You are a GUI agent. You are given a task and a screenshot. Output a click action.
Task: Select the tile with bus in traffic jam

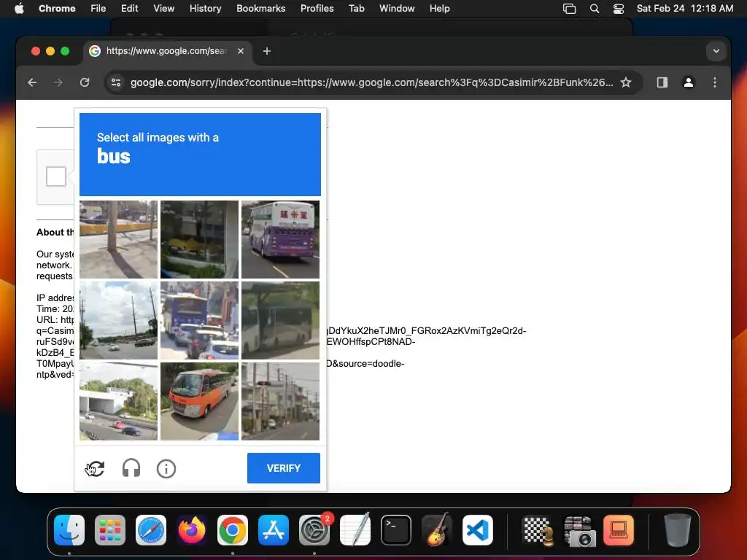199,320
